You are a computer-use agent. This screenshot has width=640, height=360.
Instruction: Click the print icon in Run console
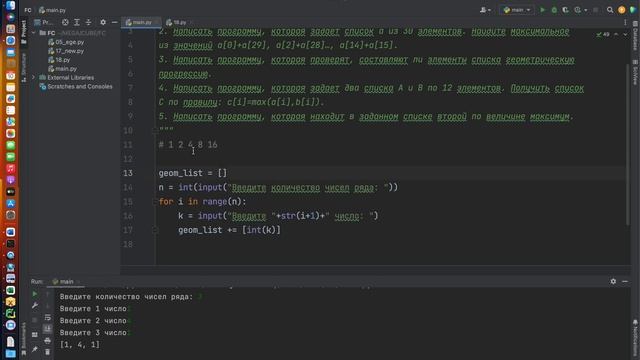click(x=47, y=340)
